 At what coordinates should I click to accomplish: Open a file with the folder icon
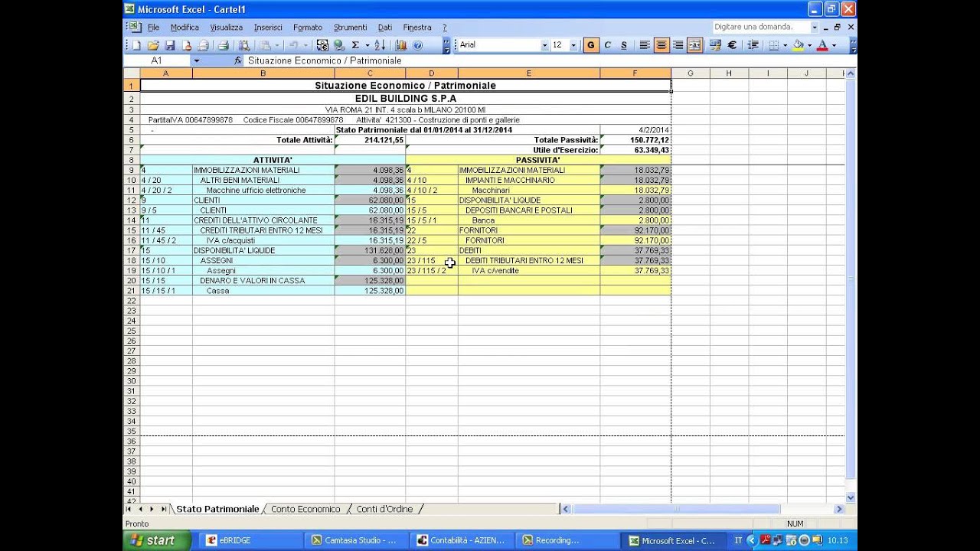tap(153, 45)
